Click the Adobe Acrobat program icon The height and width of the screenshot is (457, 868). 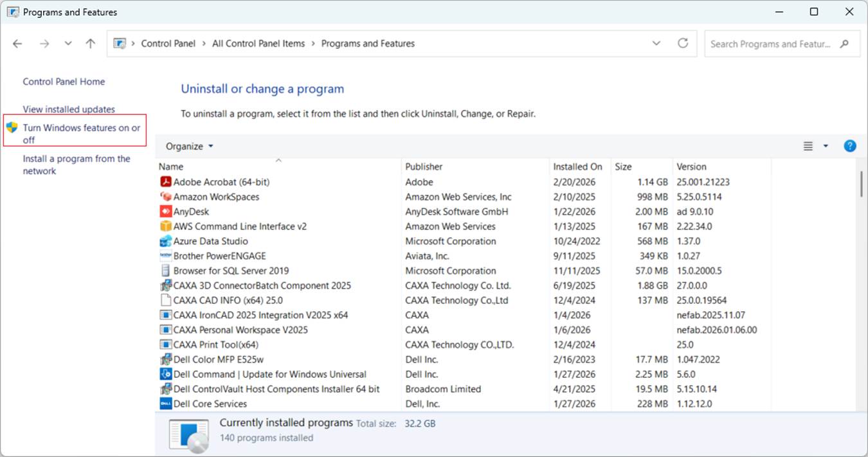(166, 182)
